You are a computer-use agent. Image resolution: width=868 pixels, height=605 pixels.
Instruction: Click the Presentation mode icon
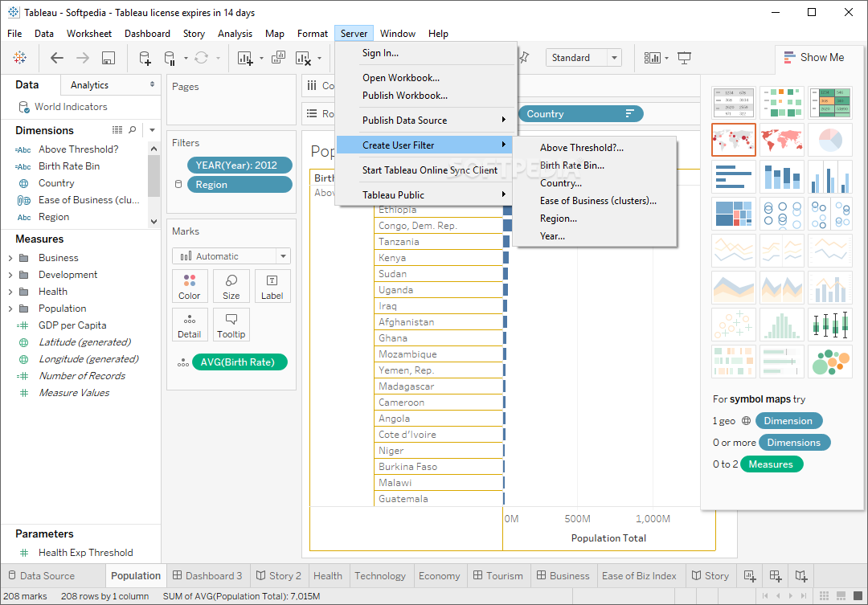684,58
